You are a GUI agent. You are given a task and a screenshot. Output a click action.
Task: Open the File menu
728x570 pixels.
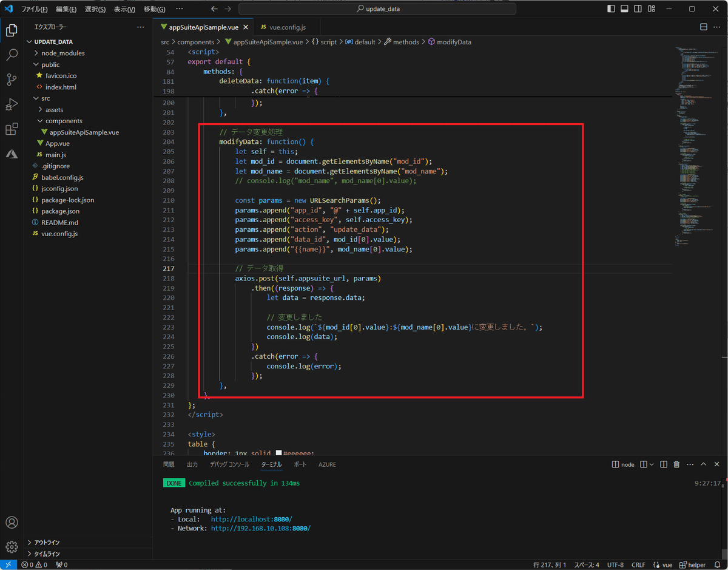tap(35, 9)
